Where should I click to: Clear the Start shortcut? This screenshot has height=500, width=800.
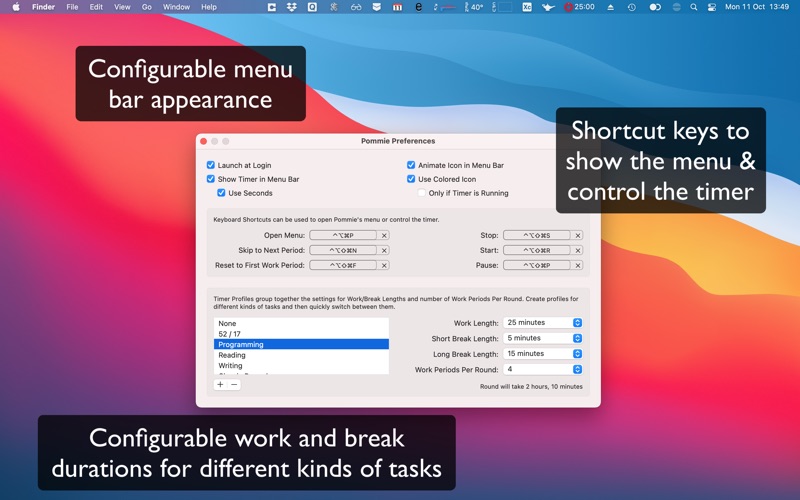coord(578,250)
